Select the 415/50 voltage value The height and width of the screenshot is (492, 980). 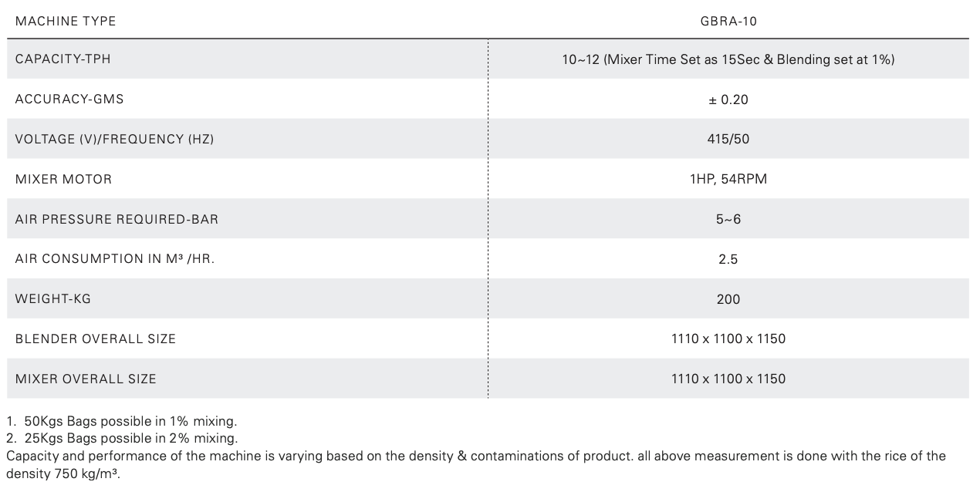pyautogui.click(x=728, y=140)
